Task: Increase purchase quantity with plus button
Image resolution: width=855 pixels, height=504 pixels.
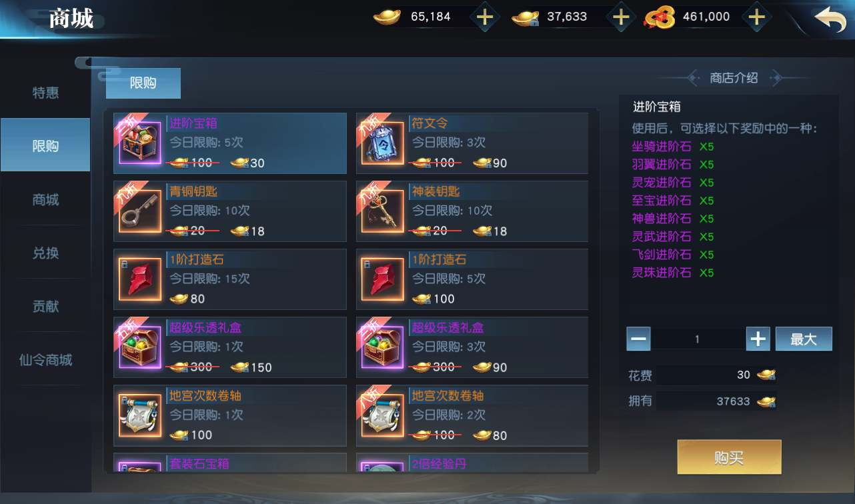Action: pyautogui.click(x=758, y=339)
